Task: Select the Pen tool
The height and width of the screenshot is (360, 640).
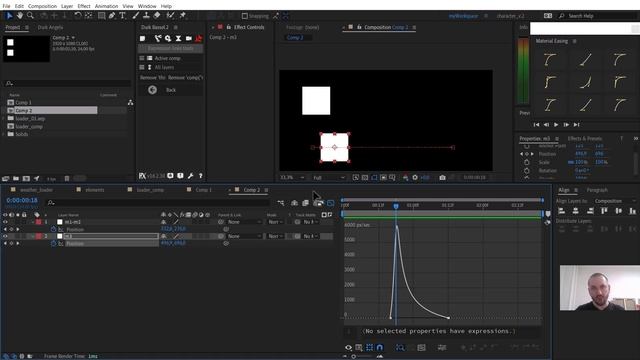Action: 112,16
